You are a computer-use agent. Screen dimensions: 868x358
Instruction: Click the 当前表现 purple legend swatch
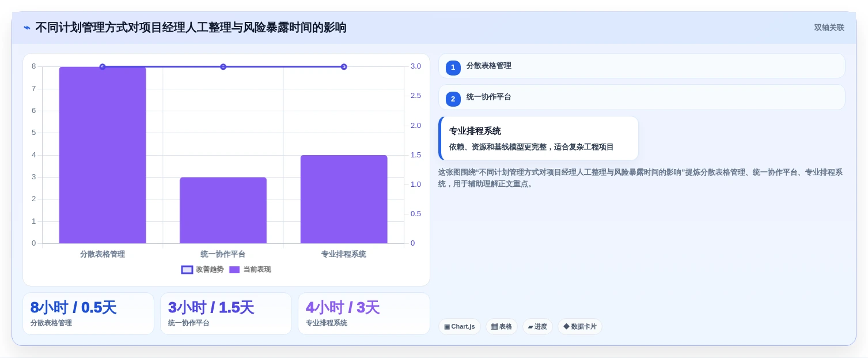click(x=234, y=269)
